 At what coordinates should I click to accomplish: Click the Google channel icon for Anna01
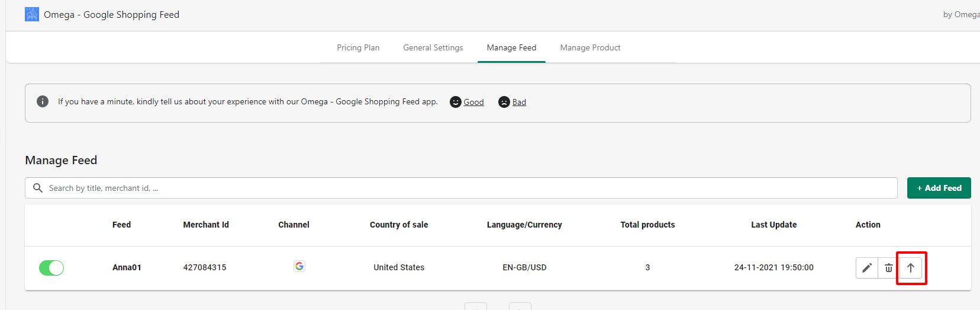tap(299, 267)
